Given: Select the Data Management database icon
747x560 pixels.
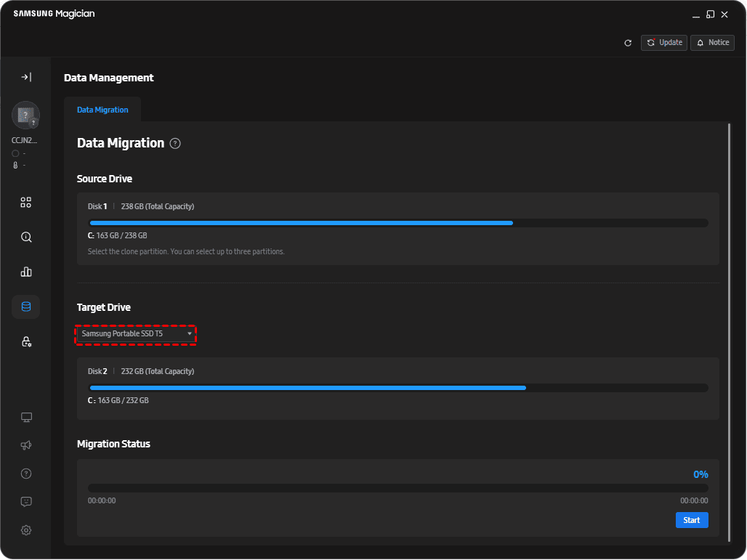Looking at the screenshot, I should coord(25,307).
